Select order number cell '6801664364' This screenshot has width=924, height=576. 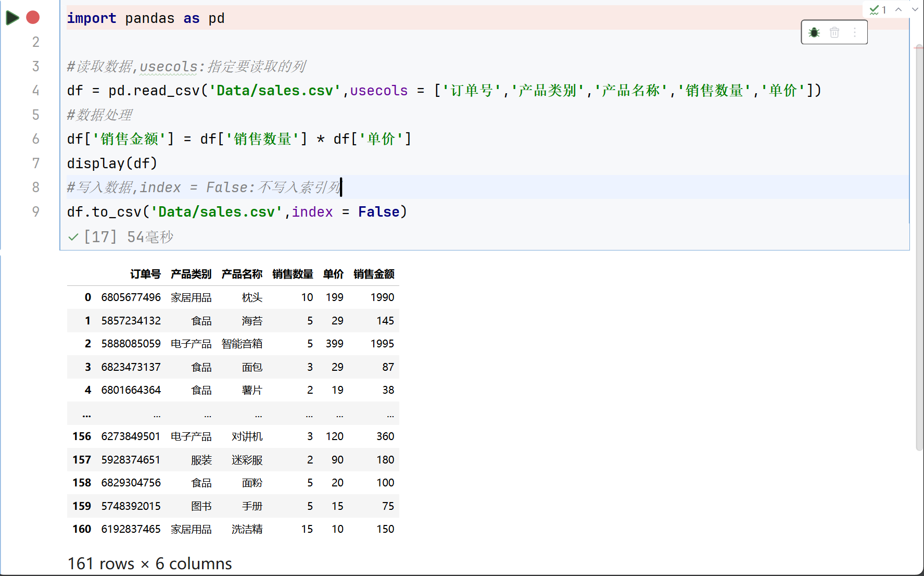tap(131, 390)
